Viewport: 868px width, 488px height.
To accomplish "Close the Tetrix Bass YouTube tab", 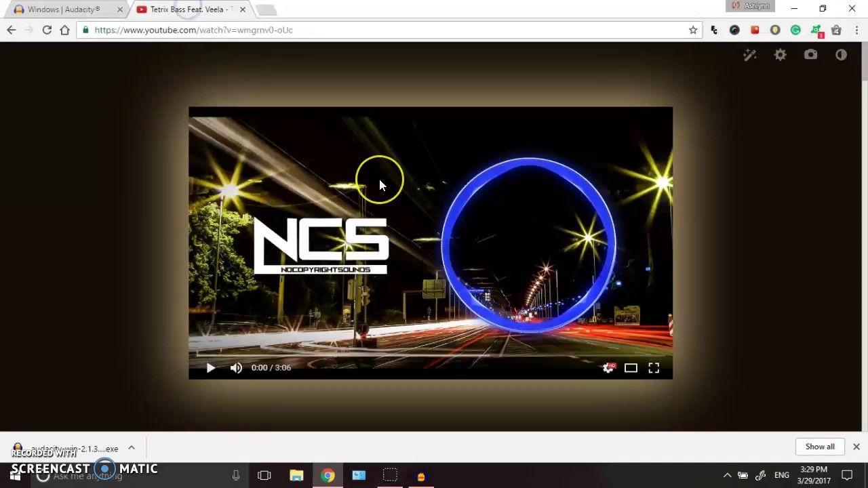I will coord(242,9).
